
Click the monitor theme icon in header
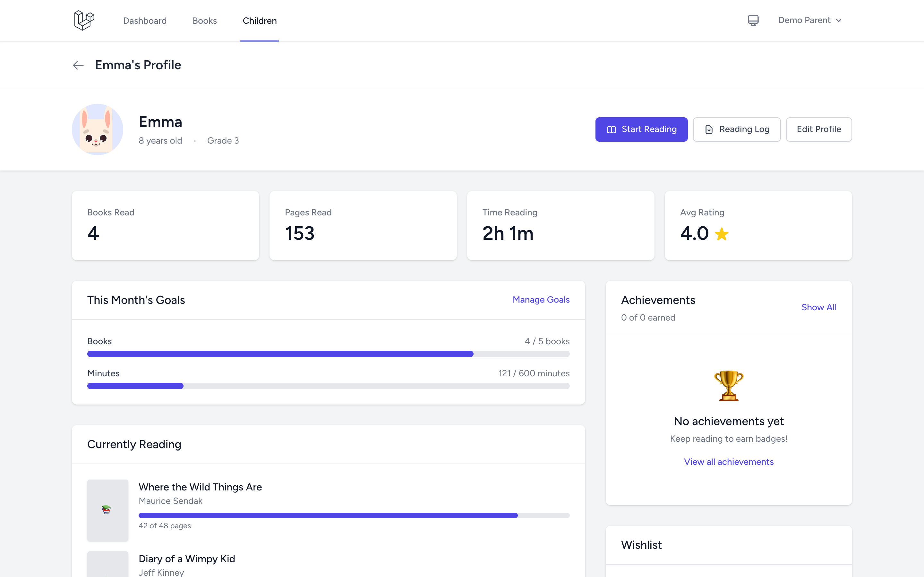pos(753,20)
